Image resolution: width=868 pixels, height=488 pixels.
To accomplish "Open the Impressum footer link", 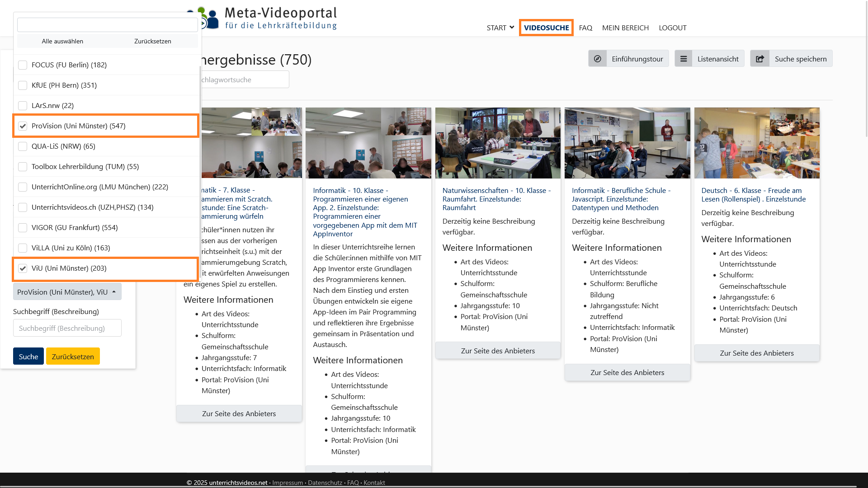I will pos(288,483).
